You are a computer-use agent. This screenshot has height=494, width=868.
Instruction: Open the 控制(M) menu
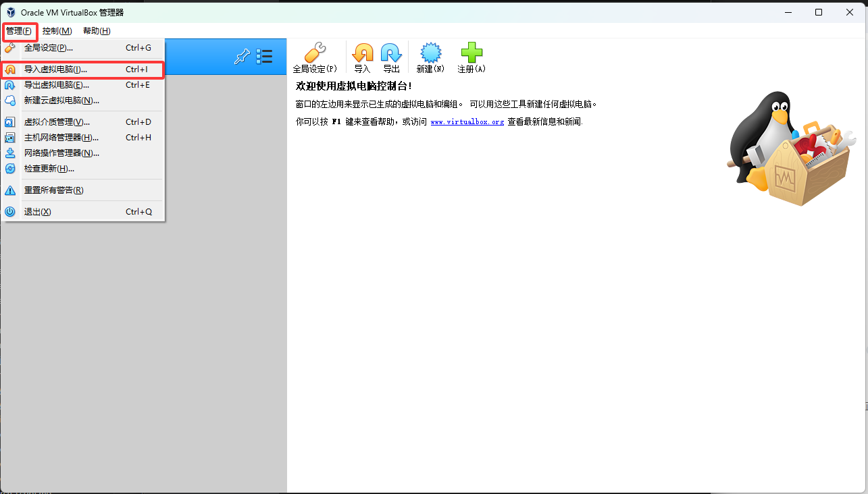tap(57, 31)
